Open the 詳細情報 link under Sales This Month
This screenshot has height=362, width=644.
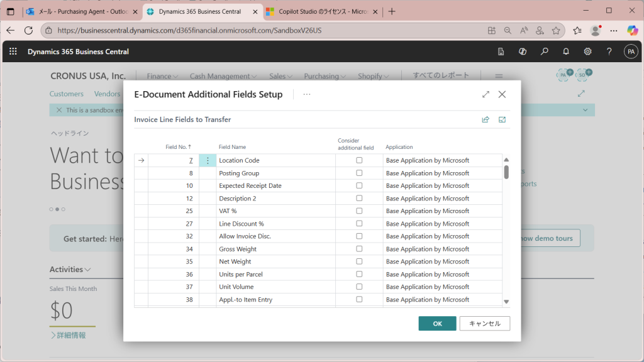(68, 336)
